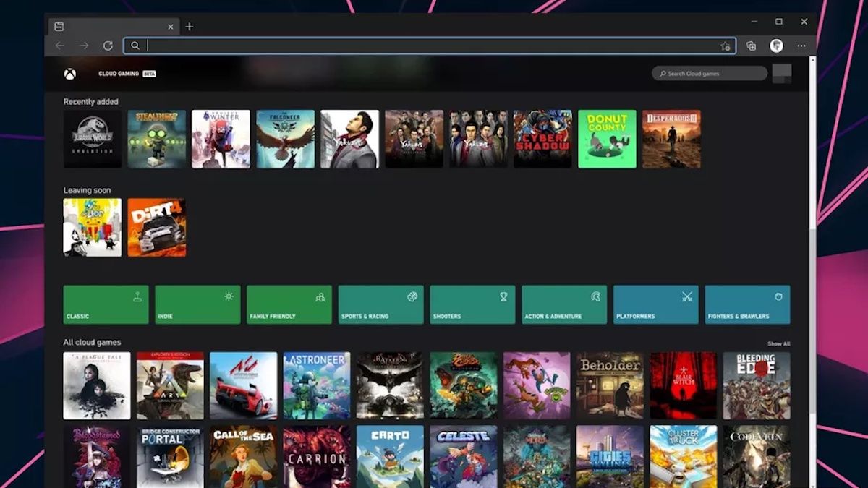
Task: Open the Project Winter game tile
Action: point(221,139)
